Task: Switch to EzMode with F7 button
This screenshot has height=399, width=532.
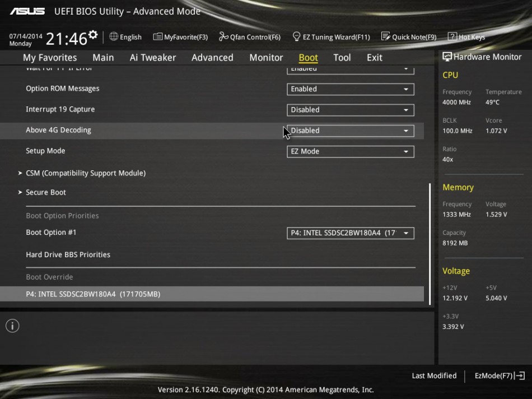Action: tap(497, 375)
